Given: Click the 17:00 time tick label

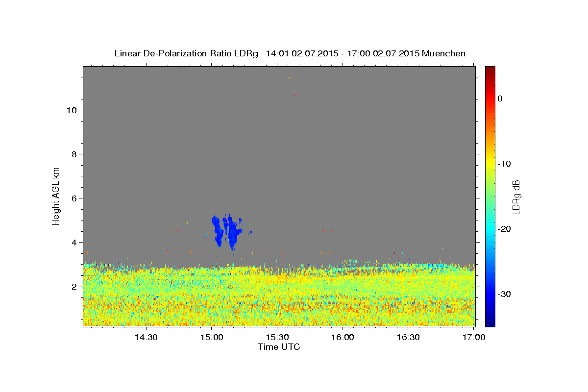Looking at the screenshot, I should click(x=473, y=337).
